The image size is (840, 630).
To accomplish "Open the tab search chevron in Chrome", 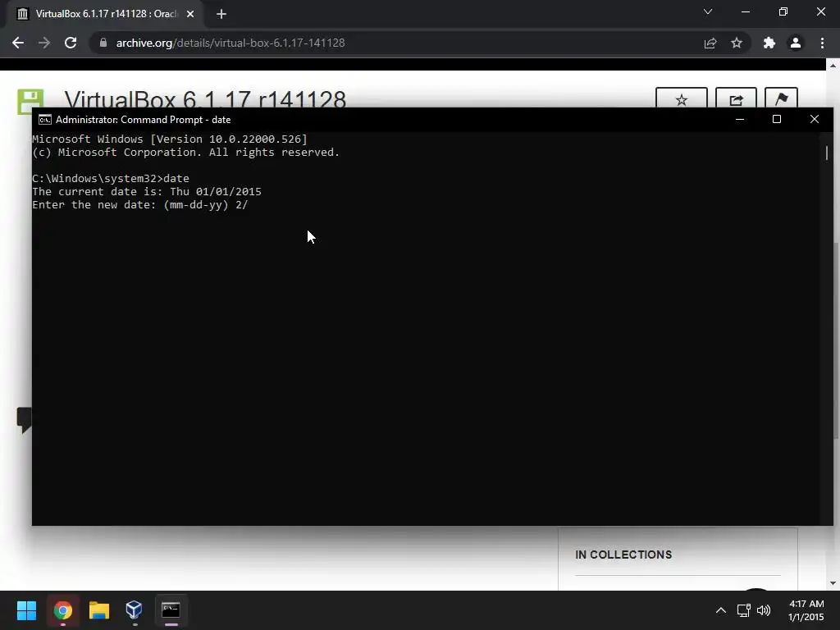I will point(708,11).
